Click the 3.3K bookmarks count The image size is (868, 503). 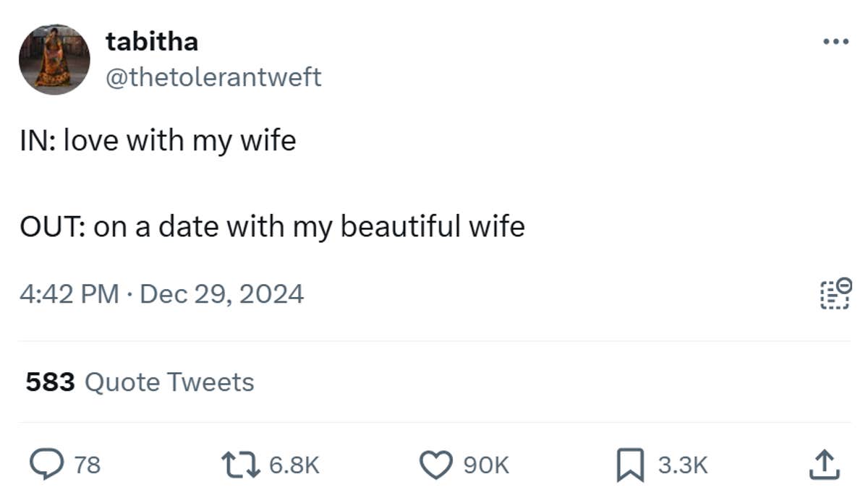pos(682,465)
